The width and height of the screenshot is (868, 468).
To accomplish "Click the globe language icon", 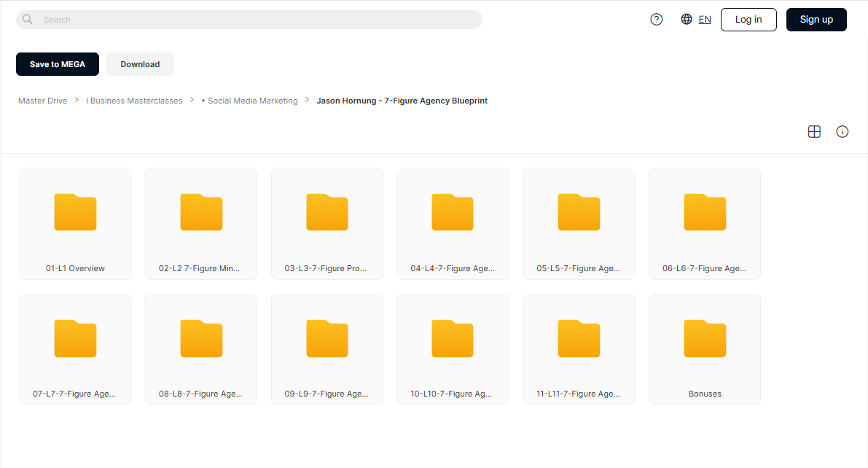I will [x=687, y=20].
